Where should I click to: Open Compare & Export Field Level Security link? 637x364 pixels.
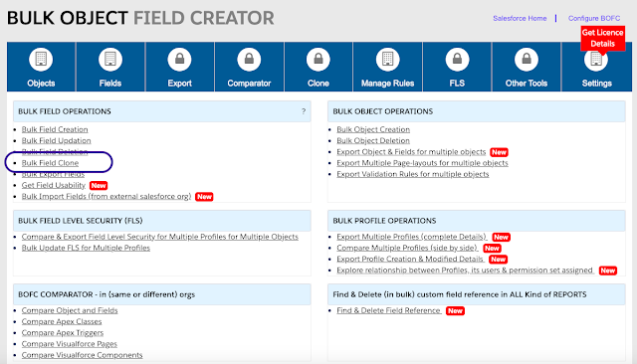159,237
